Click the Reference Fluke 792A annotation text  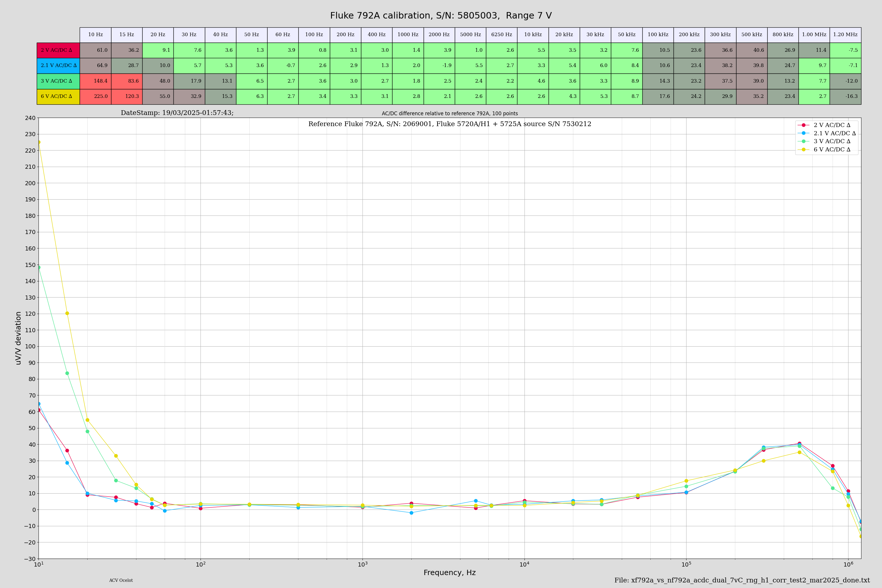pos(450,124)
